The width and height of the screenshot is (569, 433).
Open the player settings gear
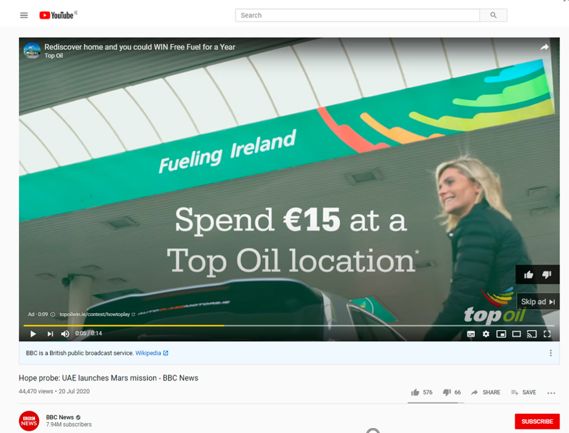[486, 334]
